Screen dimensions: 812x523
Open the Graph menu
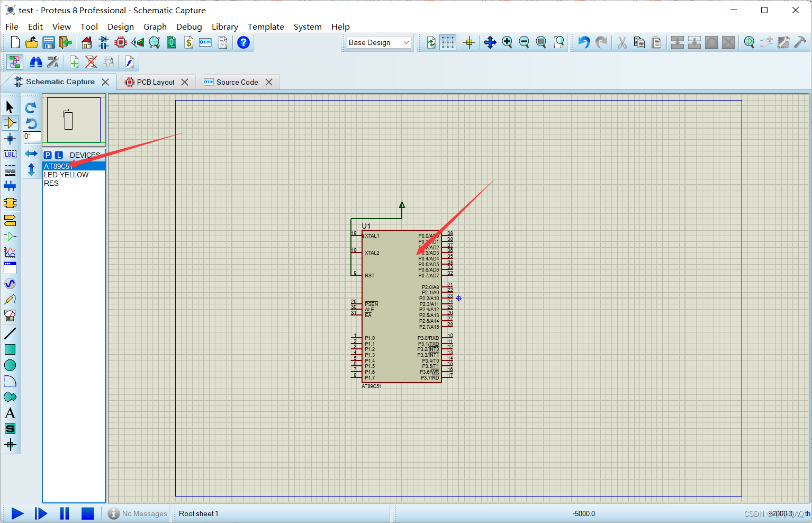(x=155, y=26)
